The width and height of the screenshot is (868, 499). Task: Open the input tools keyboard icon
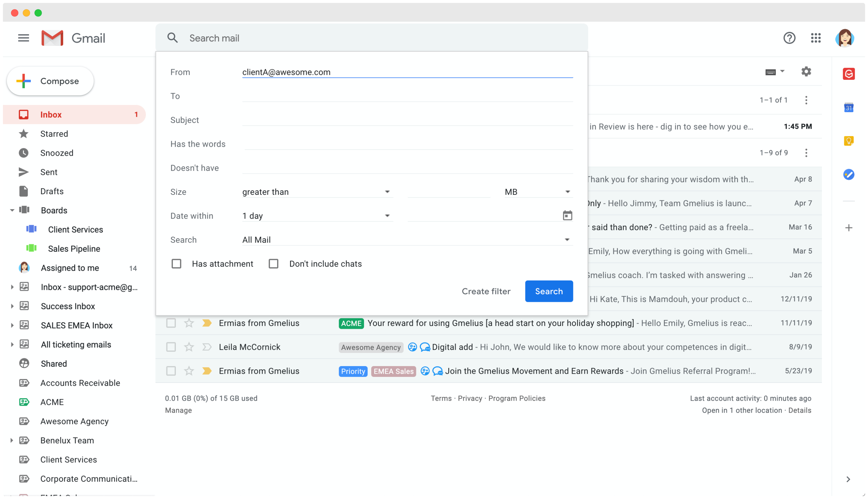770,72
